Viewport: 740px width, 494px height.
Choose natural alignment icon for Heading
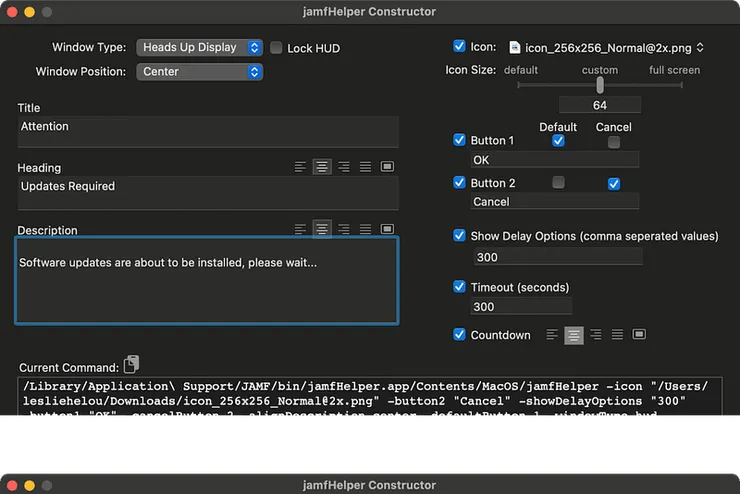point(387,167)
